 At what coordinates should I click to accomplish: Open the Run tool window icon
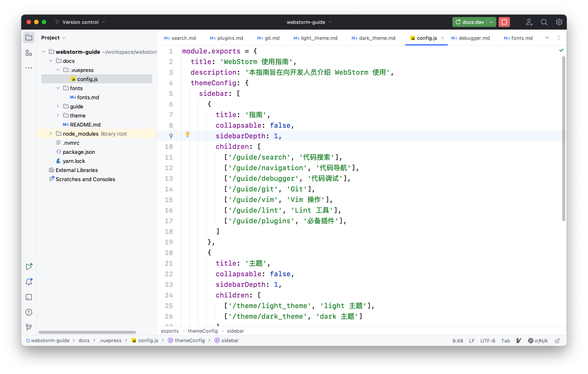click(x=29, y=267)
